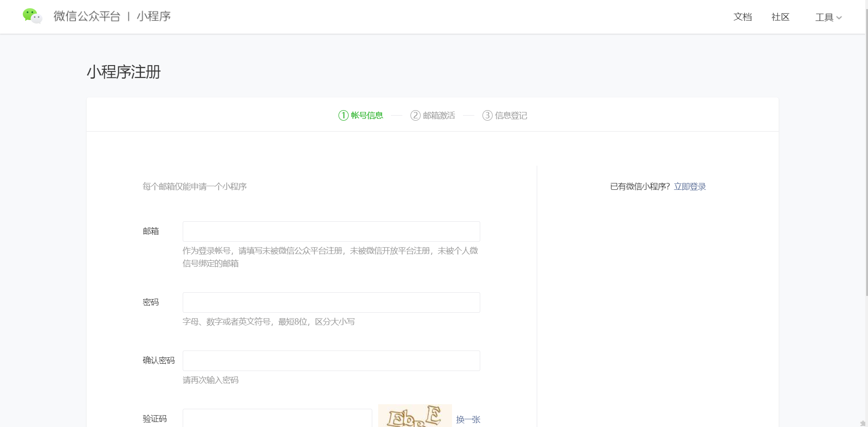Click the step three 信息登记 circle icon
The height and width of the screenshot is (427, 868).
click(487, 115)
